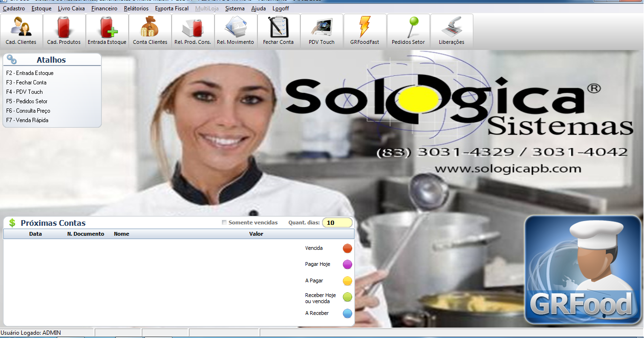Click the Logoff menu item
This screenshot has height=338, width=644.
click(x=281, y=8)
